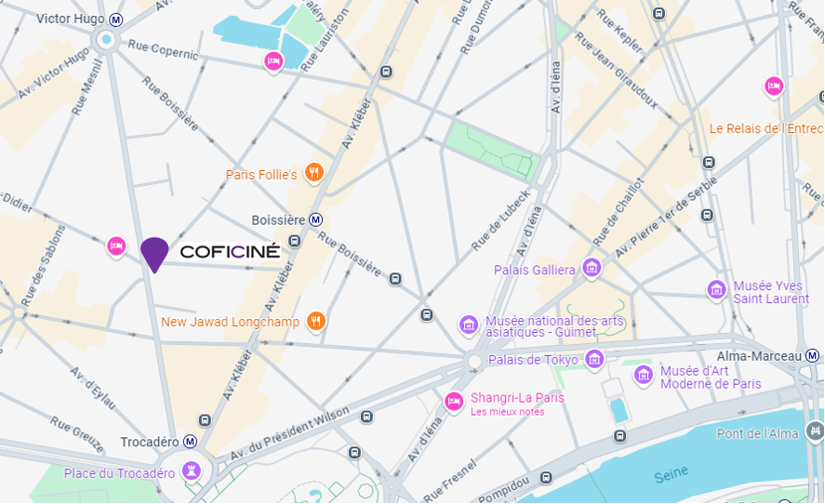Click the Coficiné logo label
Image resolution: width=825 pixels, height=504 pixels.
coord(230,252)
